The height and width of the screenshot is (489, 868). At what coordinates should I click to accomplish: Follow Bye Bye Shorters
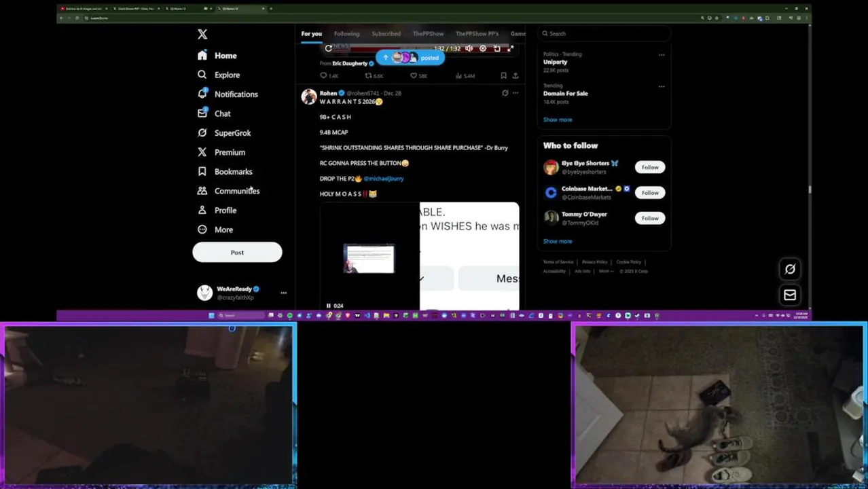[x=650, y=167]
